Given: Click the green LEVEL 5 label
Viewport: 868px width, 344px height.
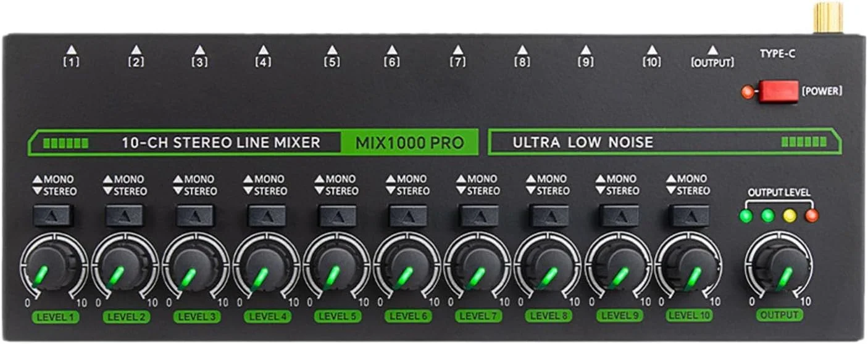Looking at the screenshot, I should pyautogui.click(x=338, y=317).
